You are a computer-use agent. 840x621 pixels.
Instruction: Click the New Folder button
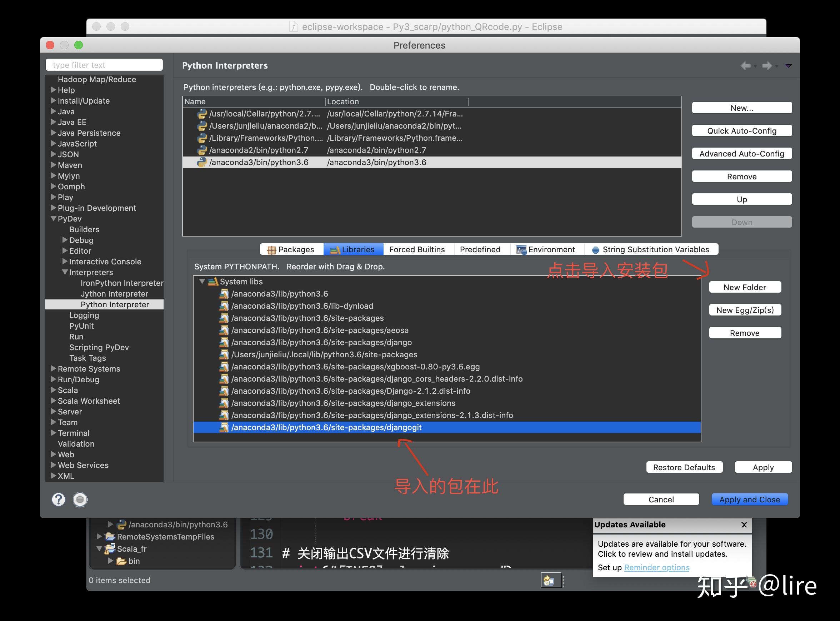[745, 287]
